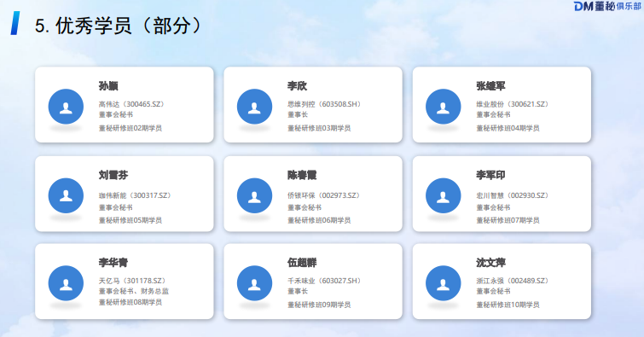The image size is (644, 337).
Task: Click the text 高伟达（300465.SZ）
Action: [132, 104]
